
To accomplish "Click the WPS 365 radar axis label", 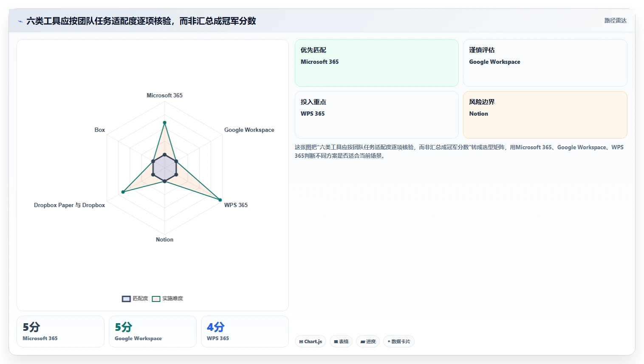I will [236, 205].
